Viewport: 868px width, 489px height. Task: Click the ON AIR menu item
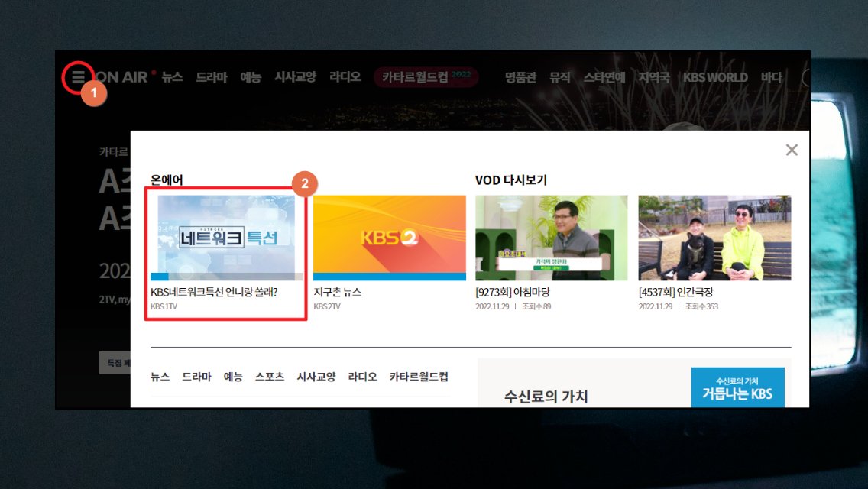click(125, 76)
